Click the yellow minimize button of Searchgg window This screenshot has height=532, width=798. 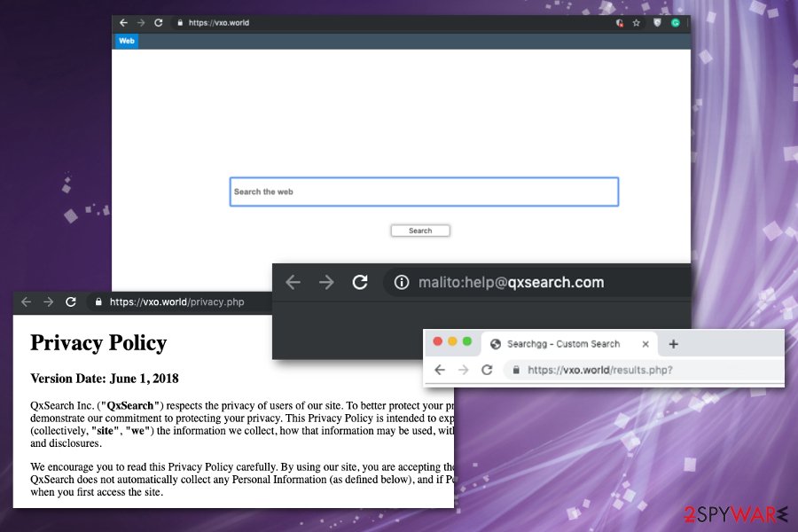(452, 341)
